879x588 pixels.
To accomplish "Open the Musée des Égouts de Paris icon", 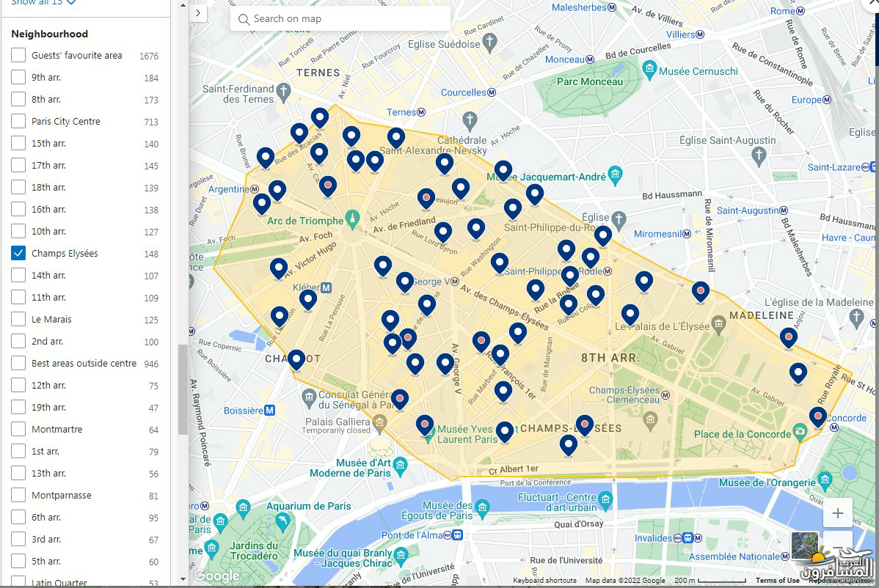I will click(x=482, y=509).
